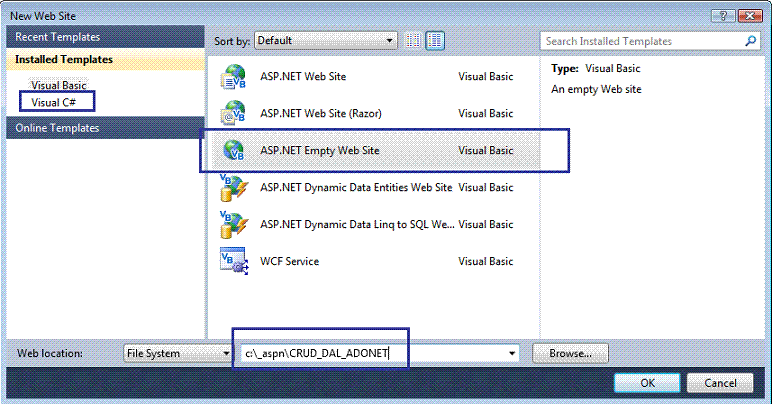Select Visual Basic in the template tree
This screenshot has width=772, height=404.
[59, 85]
